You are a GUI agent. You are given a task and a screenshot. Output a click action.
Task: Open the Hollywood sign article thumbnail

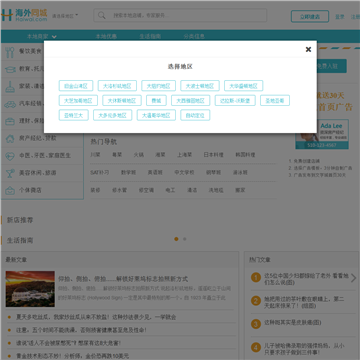[x=30, y=289]
